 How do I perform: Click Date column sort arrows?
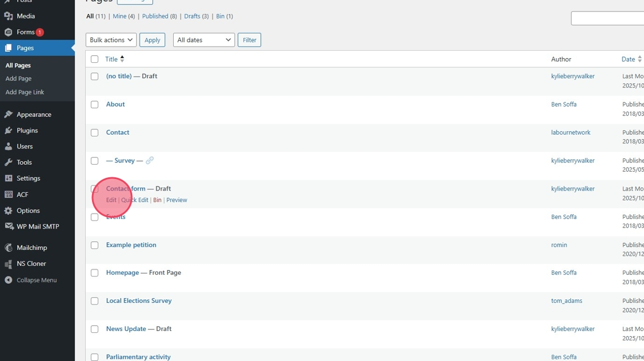[639, 59]
